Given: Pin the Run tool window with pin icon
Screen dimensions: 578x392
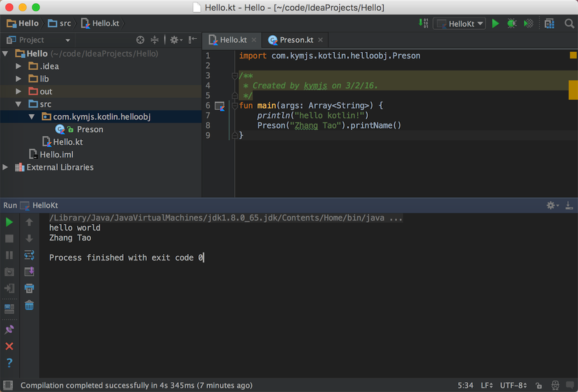Looking at the screenshot, I should point(9,329).
